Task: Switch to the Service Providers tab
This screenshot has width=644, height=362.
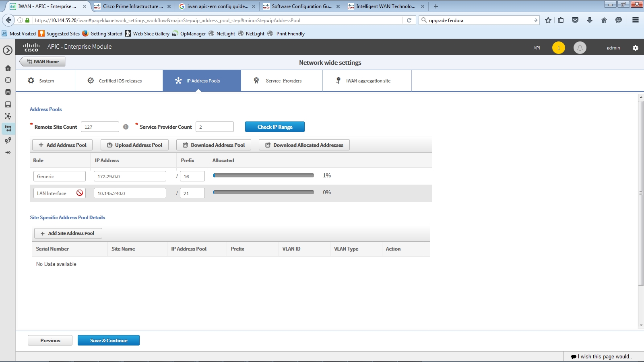Action: [x=282, y=80]
